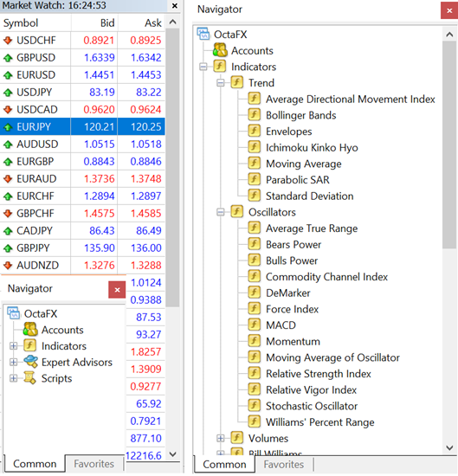Expand the Volumes folder

(x=221, y=438)
